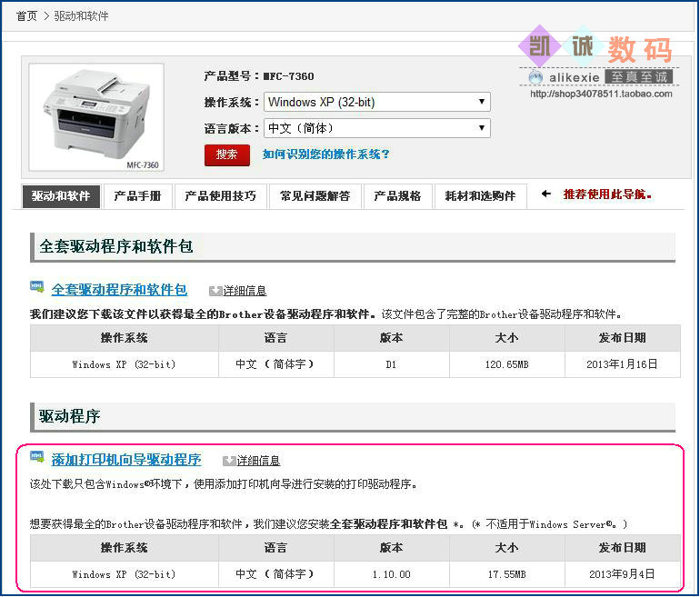The image size is (700, 597).
Task: Switch to the 产品手册 tab
Action: pos(137,196)
